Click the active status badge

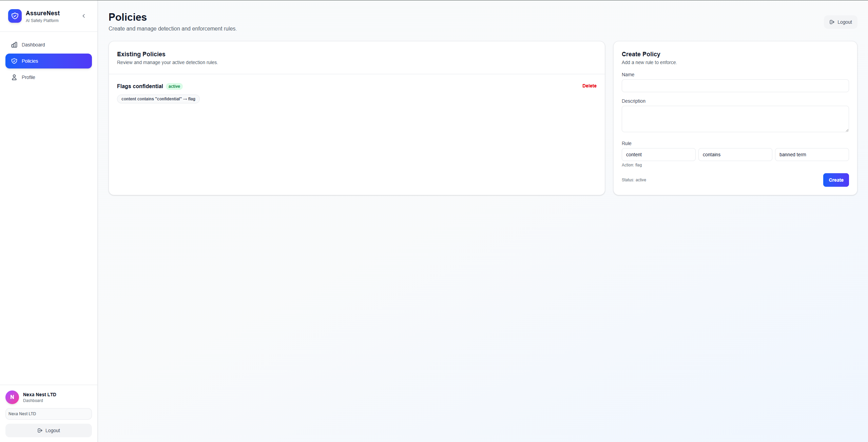click(174, 86)
